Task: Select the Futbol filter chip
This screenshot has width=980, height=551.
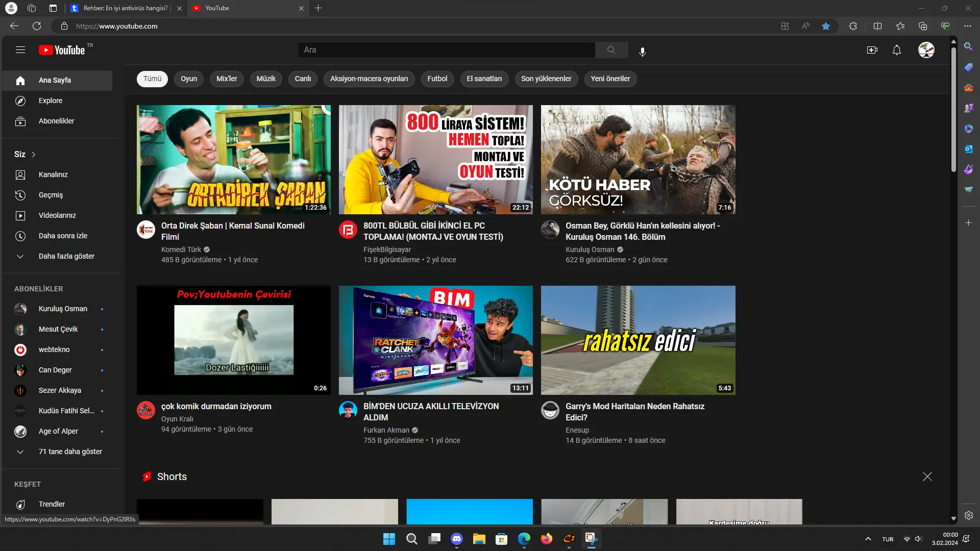Action: point(437,79)
